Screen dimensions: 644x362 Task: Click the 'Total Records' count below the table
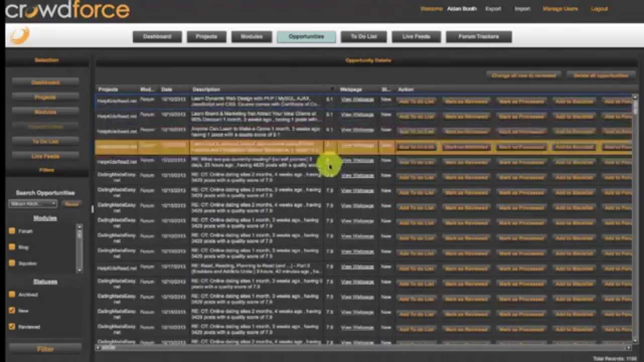615,358
